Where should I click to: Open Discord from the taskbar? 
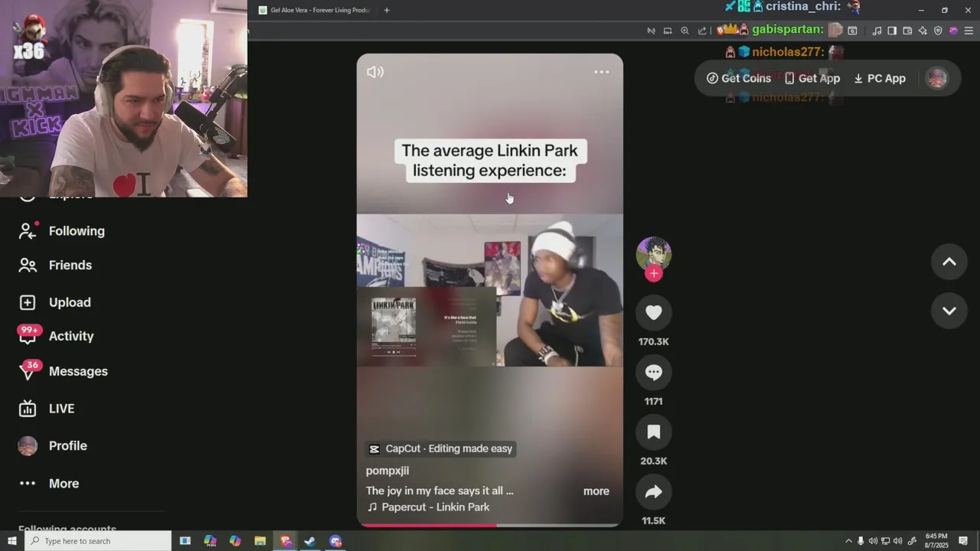[x=335, y=541]
